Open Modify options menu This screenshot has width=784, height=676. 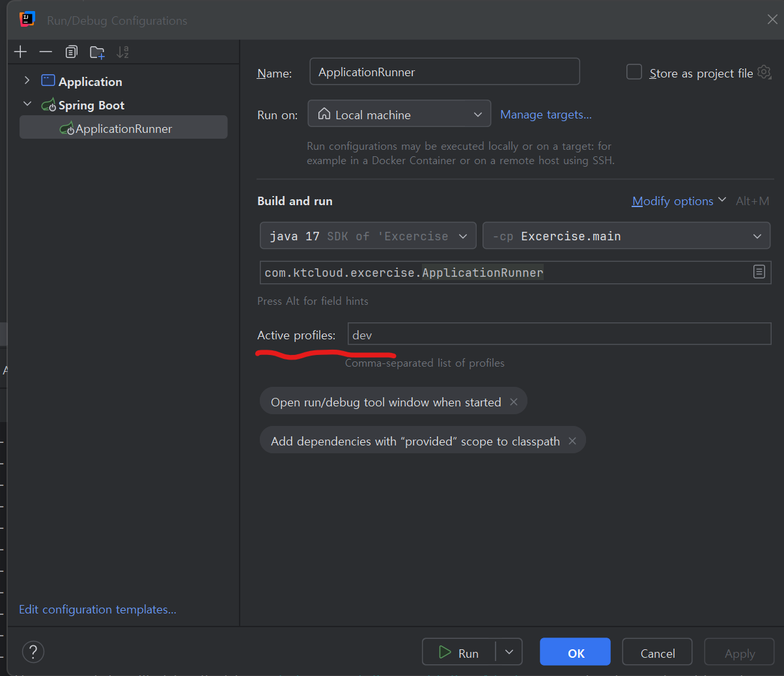coord(679,201)
